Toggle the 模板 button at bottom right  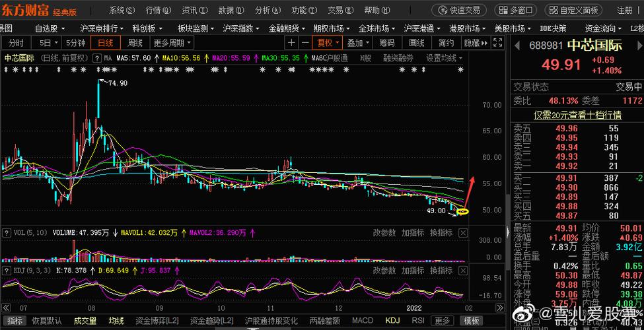[x=471, y=321]
